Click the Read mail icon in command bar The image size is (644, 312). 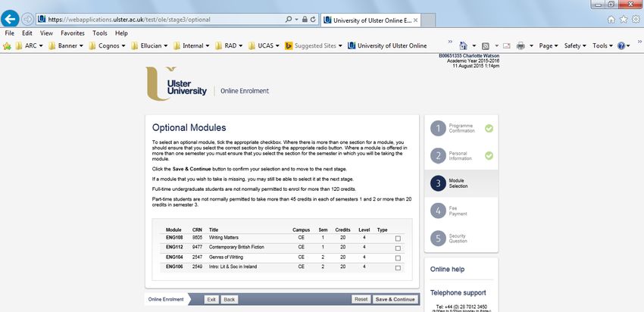click(507, 46)
